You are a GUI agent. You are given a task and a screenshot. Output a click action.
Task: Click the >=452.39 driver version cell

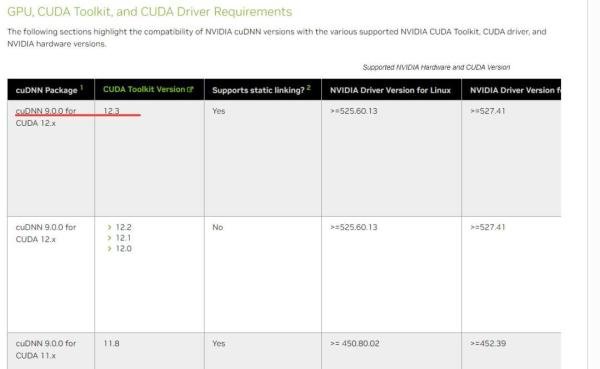point(488,343)
